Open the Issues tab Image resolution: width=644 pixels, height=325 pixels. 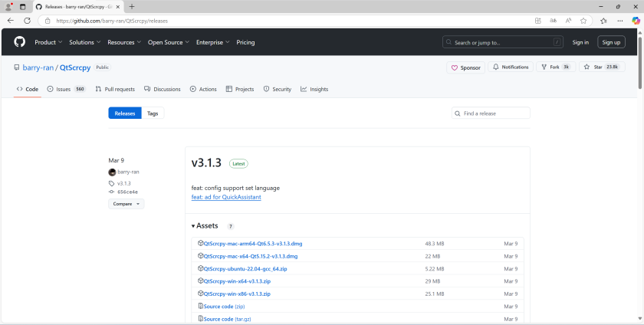pyautogui.click(x=65, y=89)
